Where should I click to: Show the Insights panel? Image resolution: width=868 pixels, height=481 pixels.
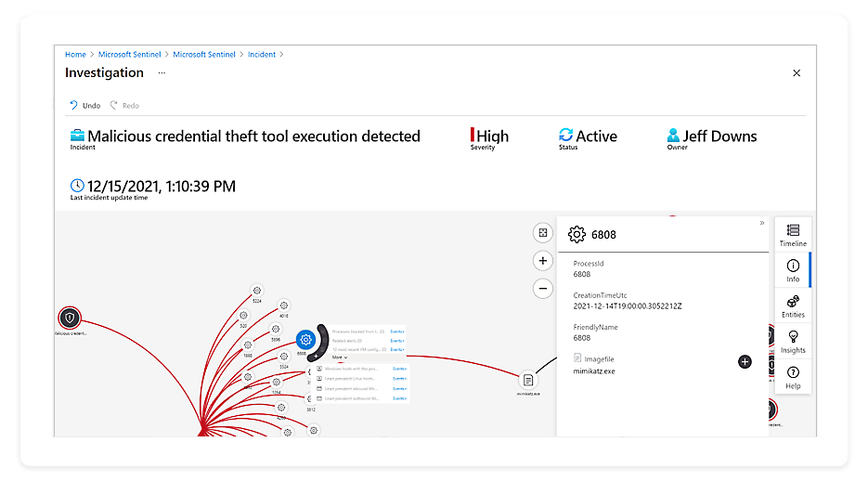pyautogui.click(x=792, y=342)
